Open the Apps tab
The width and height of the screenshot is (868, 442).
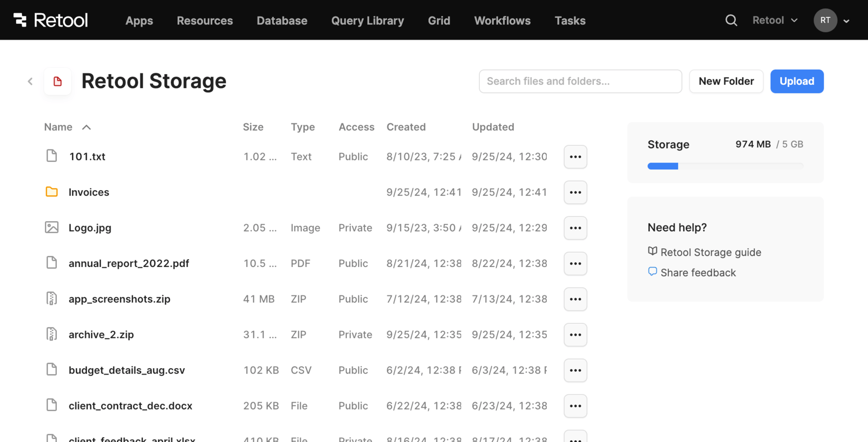tap(139, 21)
